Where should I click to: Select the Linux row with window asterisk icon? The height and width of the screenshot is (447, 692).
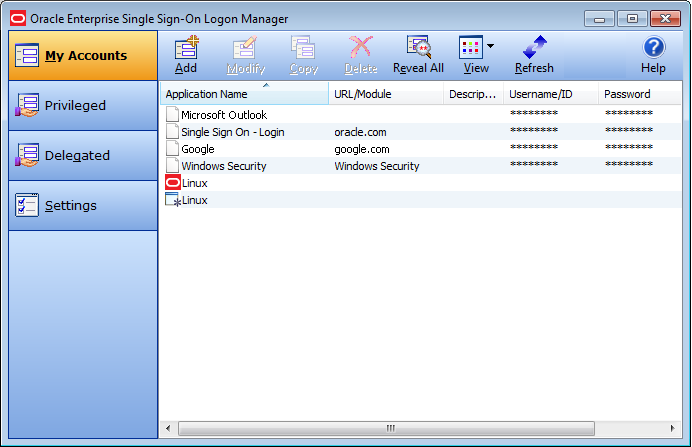pos(421,200)
